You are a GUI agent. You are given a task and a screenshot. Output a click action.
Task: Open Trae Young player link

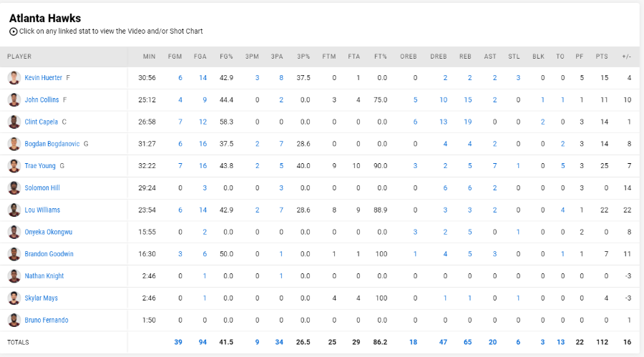coord(40,166)
